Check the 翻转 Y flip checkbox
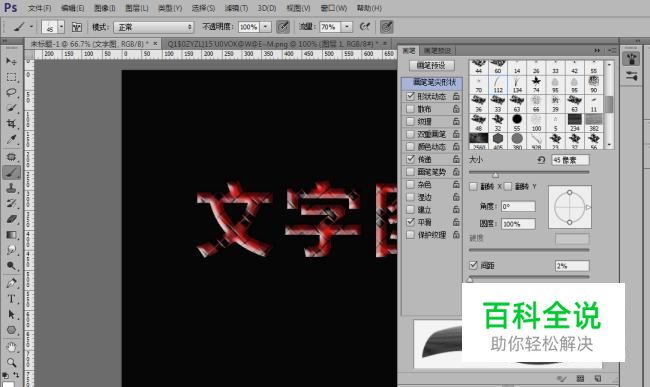 [508, 186]
